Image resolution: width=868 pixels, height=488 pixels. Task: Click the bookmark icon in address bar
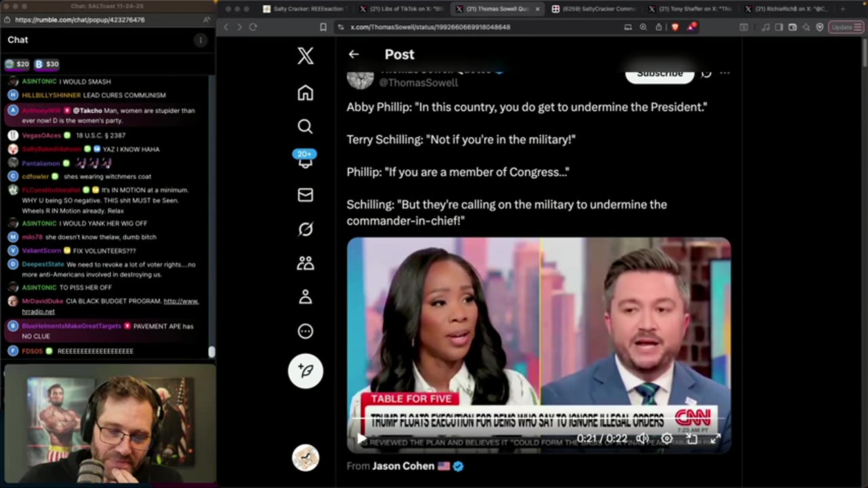click(x=323, y=27)
